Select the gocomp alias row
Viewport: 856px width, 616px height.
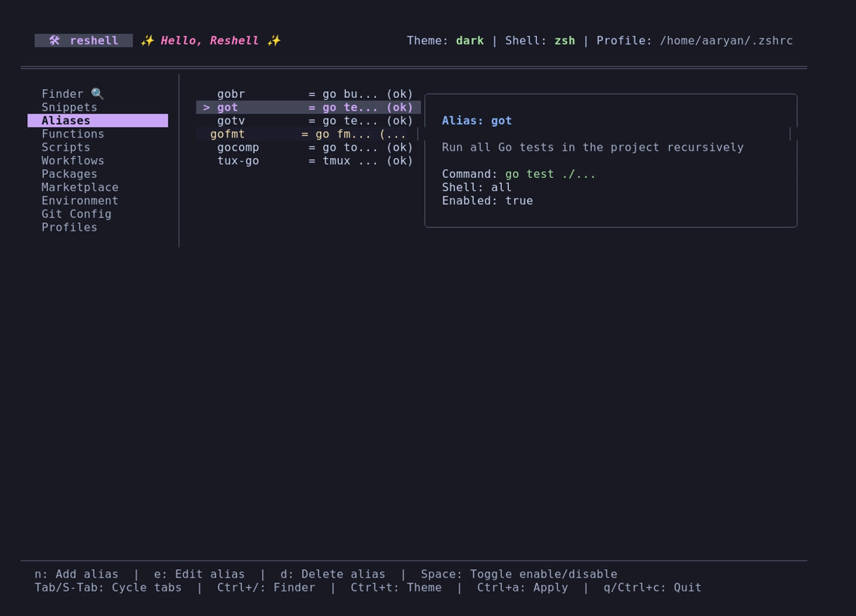[308, 147]
